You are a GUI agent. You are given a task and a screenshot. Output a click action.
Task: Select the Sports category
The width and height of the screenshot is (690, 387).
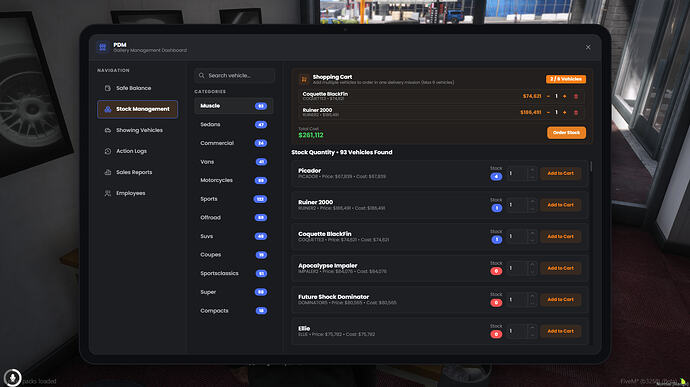click(234, 199)
